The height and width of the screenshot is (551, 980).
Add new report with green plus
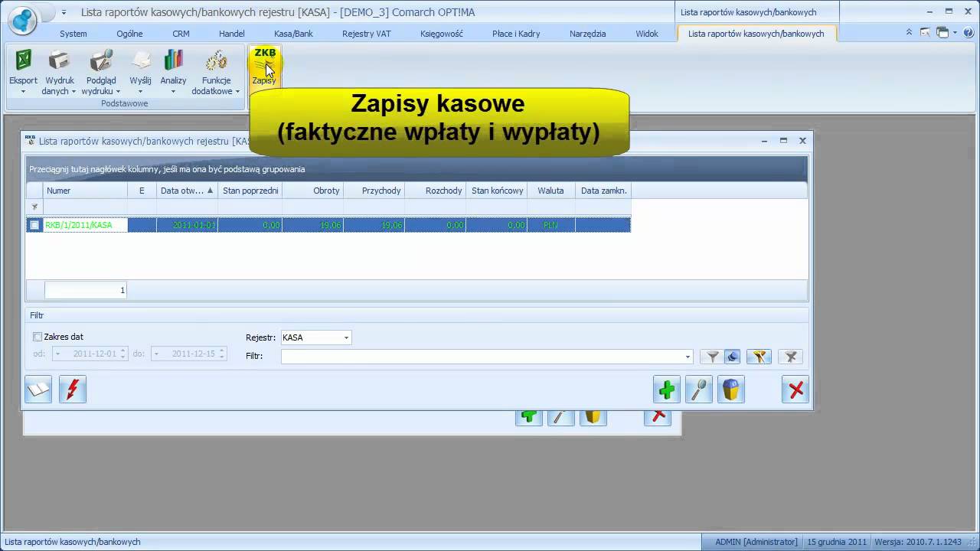667,390
